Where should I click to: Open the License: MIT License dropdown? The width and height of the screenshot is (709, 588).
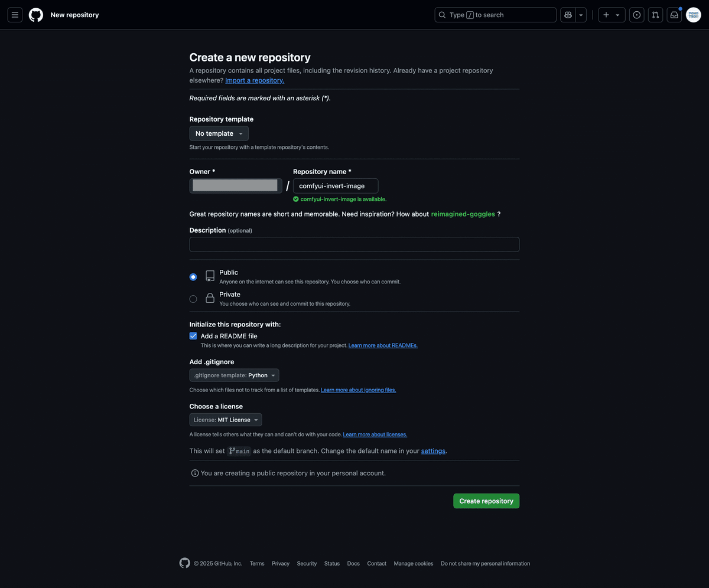(226, 420)
